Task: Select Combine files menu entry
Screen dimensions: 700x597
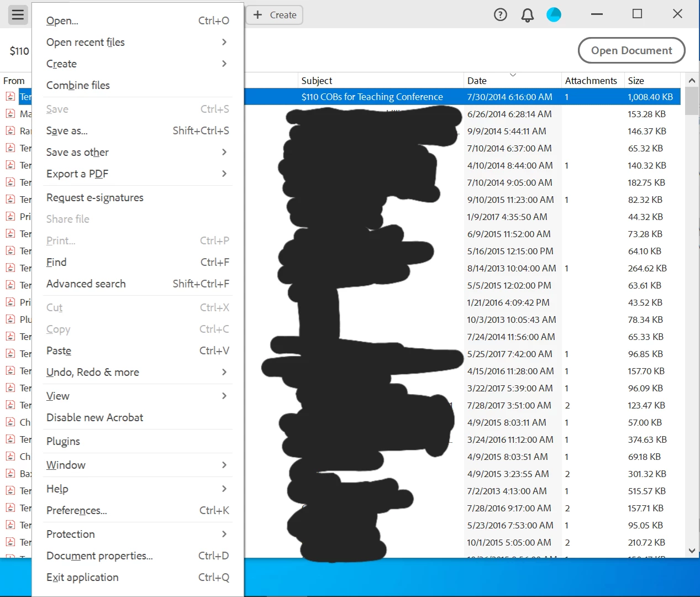Action: pyautogui.click(x=138, y=85)
